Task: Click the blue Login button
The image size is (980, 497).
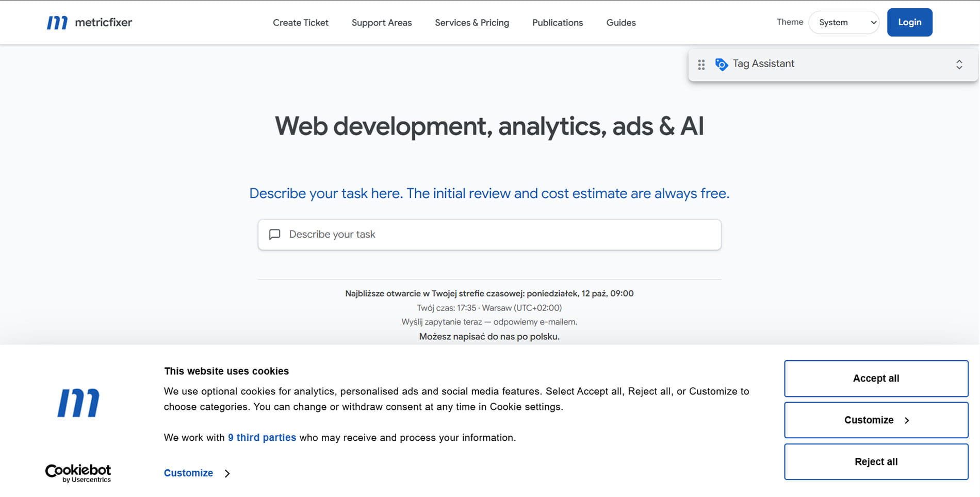Action: pos(909,22)
